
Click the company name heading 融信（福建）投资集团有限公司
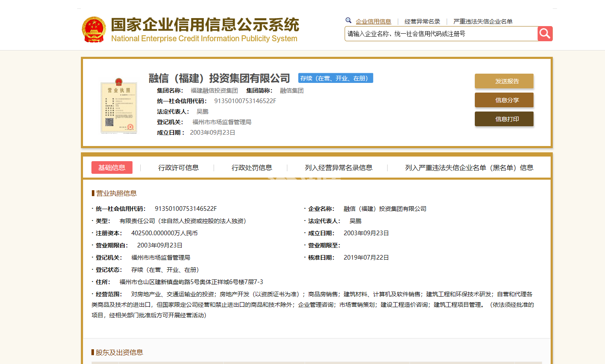(219, 78)
